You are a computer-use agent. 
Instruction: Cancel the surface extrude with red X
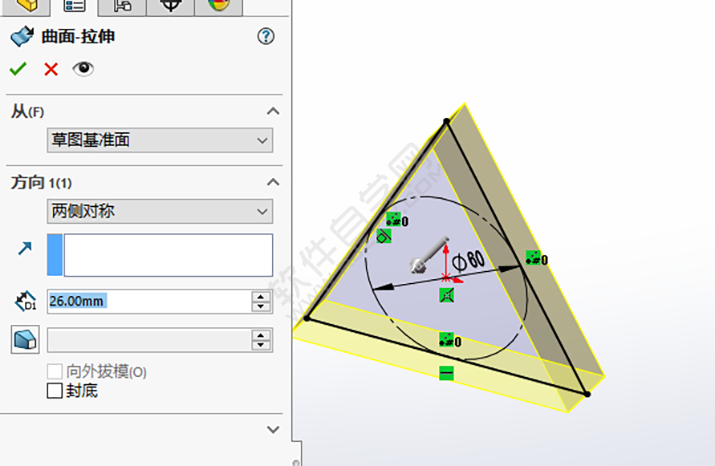click(51, 69)
